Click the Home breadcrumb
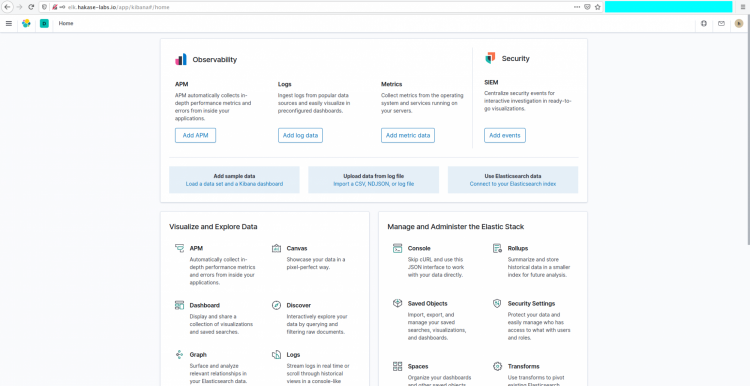The image size is (750, 386). pos(66,23)
